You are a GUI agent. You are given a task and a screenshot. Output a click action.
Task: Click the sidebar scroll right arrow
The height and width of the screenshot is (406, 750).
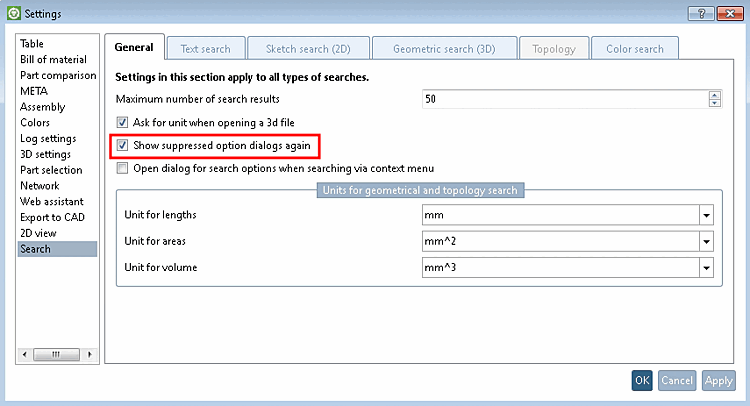(89, 354)
